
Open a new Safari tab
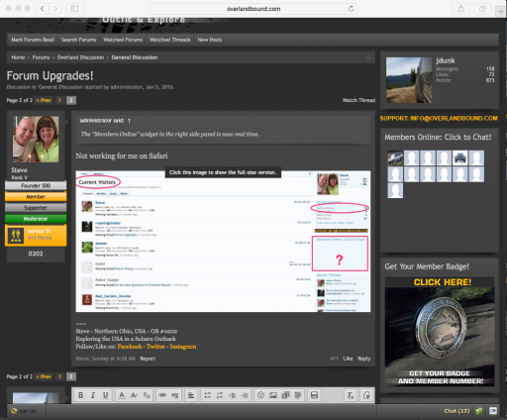(x=501, y=11)
